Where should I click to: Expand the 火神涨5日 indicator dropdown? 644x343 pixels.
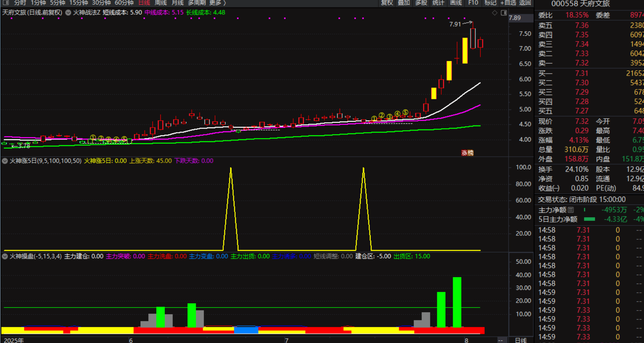tap(5, 161)
